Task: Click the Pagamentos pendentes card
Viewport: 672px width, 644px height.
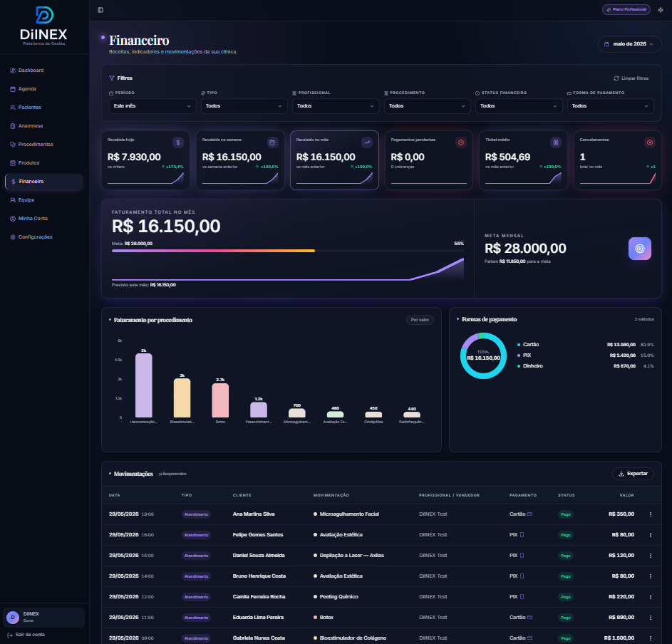Action: (x=428, y=160)
